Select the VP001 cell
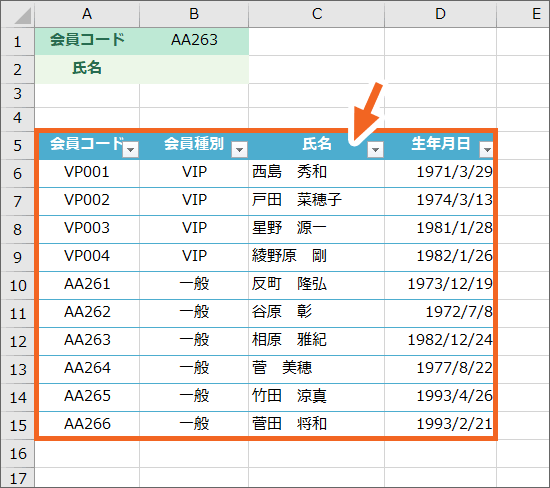550x488 pixels. [87, 172]
